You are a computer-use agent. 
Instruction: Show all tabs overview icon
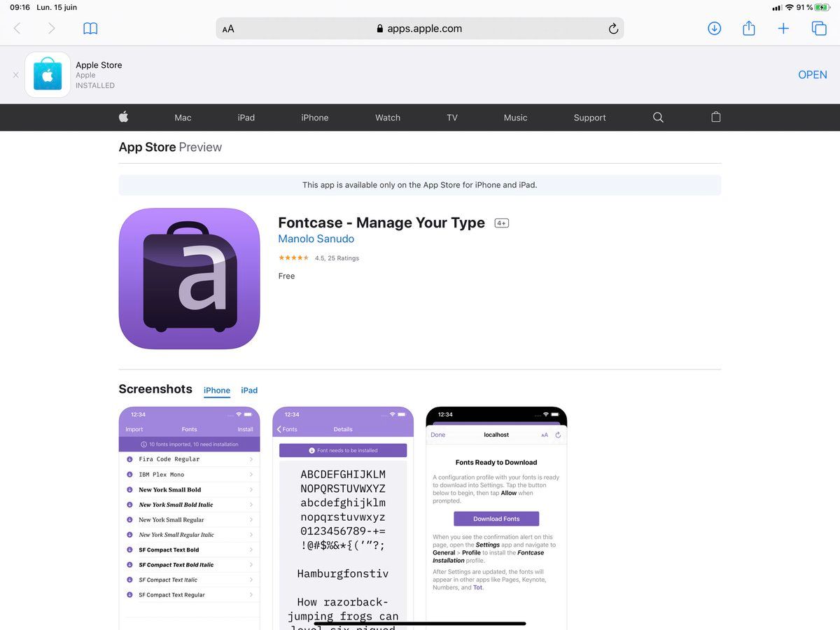pos(818,29)
